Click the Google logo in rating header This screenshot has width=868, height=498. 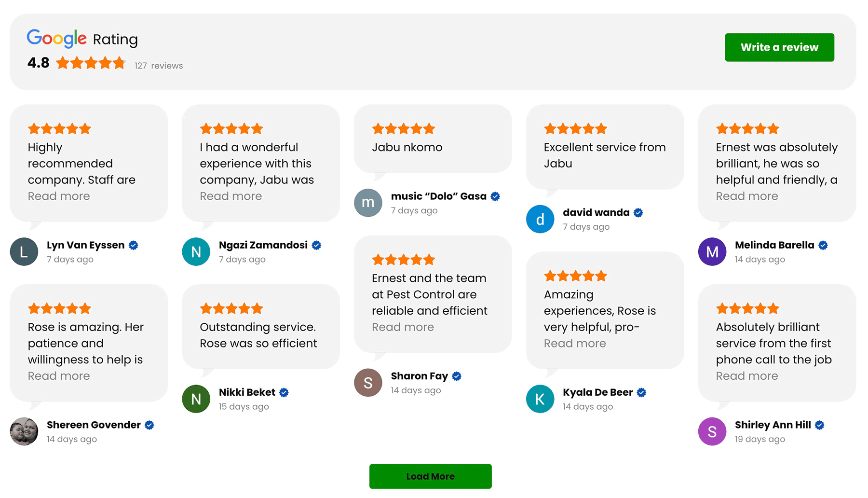click(56, 39)
